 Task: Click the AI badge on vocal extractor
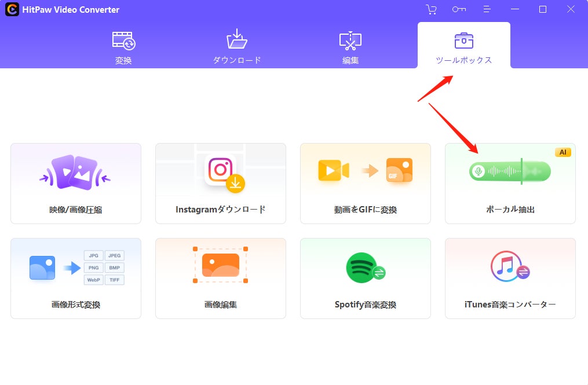tap(563, 152)
